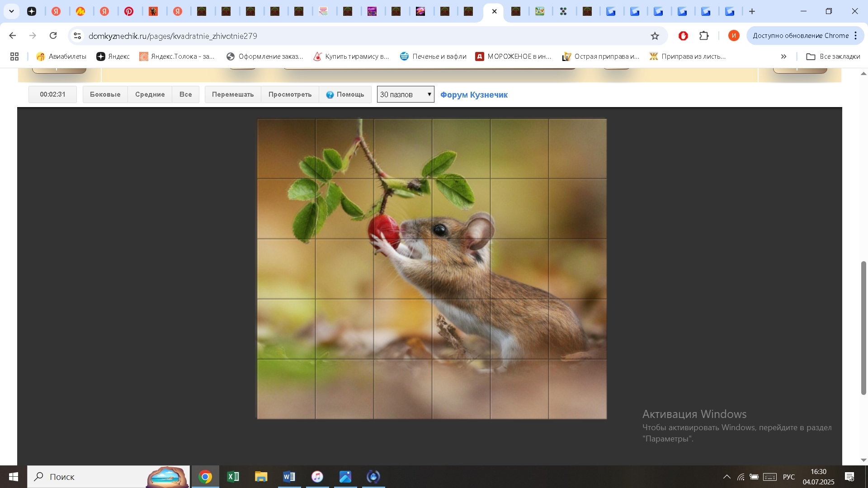Open the Windows Start menu
The image size is (868, 488).
tap(14, 477)
